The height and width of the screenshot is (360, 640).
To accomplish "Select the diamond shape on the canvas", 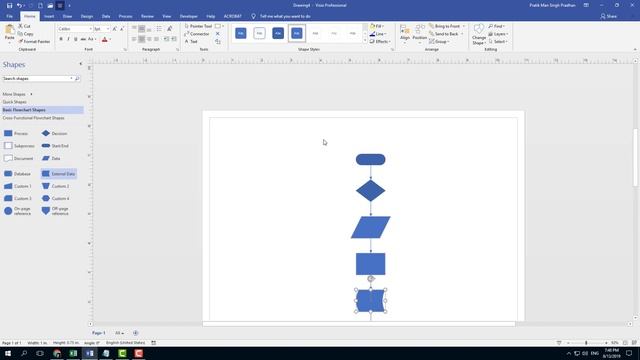I will pos(371,191).
